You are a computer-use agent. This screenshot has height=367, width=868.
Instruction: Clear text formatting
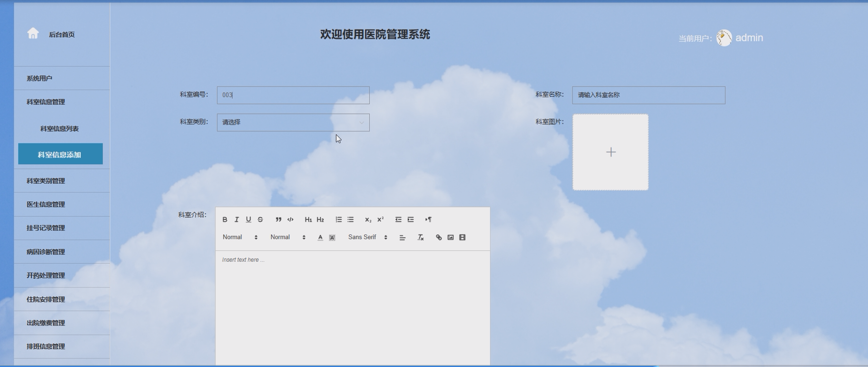(x=421, y=238)
